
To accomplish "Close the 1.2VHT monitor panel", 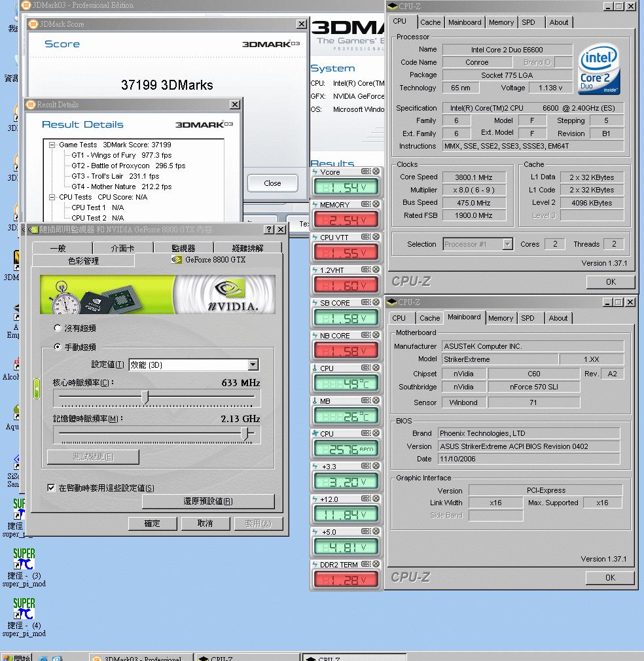I will [376, 270].
